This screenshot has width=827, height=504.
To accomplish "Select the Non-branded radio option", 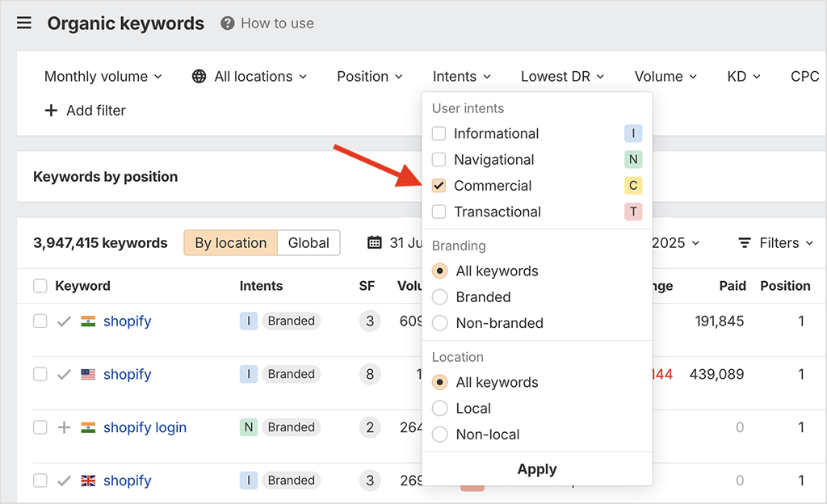I will pos(440,322).
